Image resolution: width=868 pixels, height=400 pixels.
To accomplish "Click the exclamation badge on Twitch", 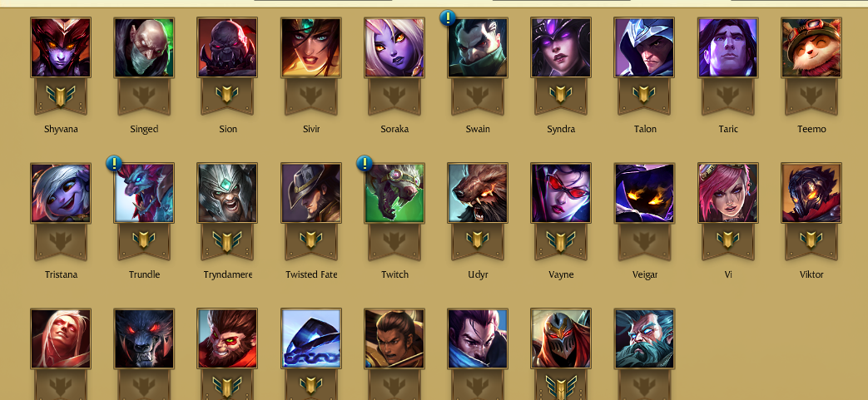I will click(365, 163).
